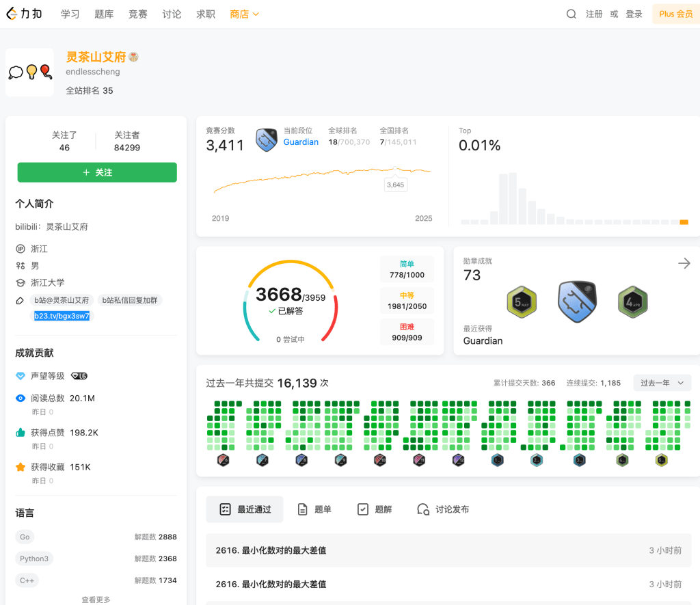
Task: Expand languages list via 查看更多
Action: 96,600
